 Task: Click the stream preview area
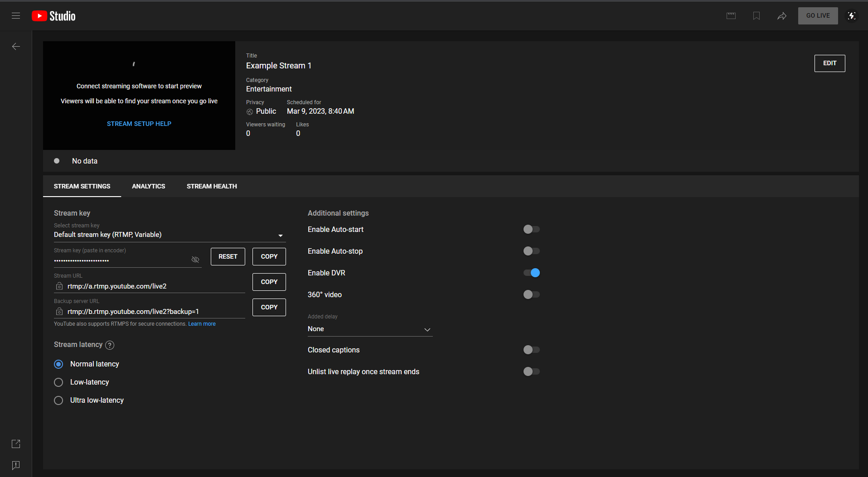(139, 96)
